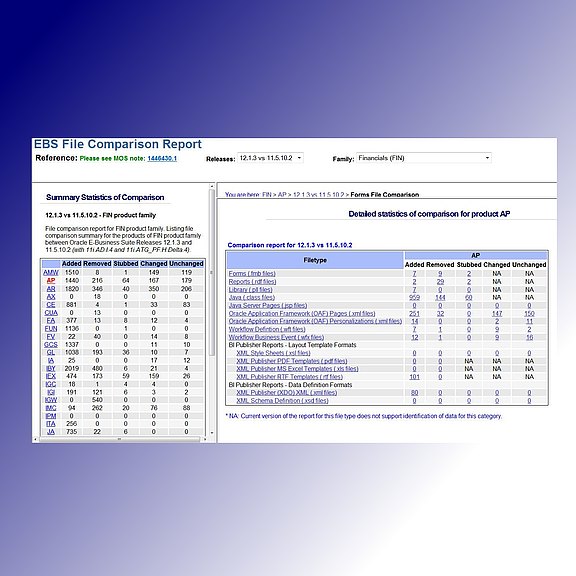
Task: Select the AMW product link
Action: [51, 273]
